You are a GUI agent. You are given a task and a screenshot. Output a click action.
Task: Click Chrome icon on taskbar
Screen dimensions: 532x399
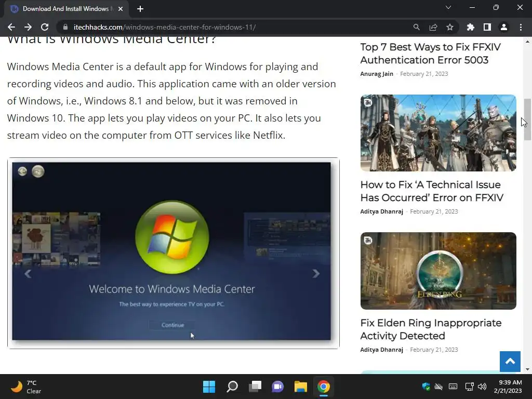(324, 387)
